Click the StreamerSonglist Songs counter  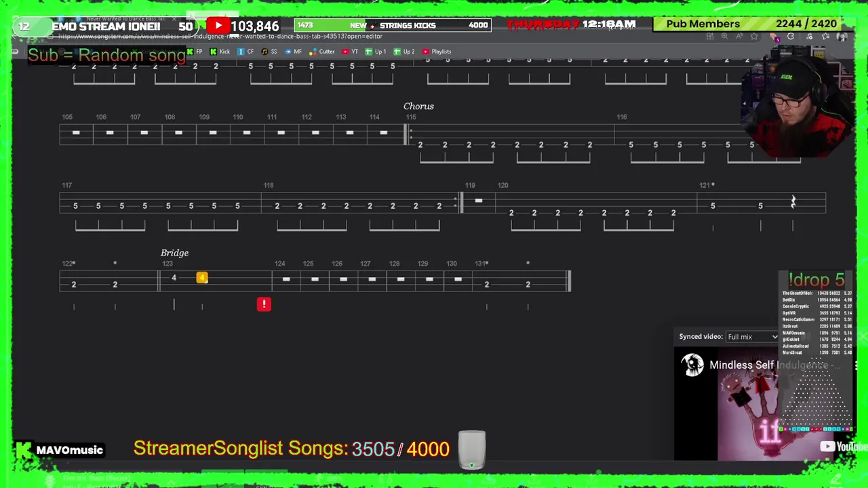point(292,449)
